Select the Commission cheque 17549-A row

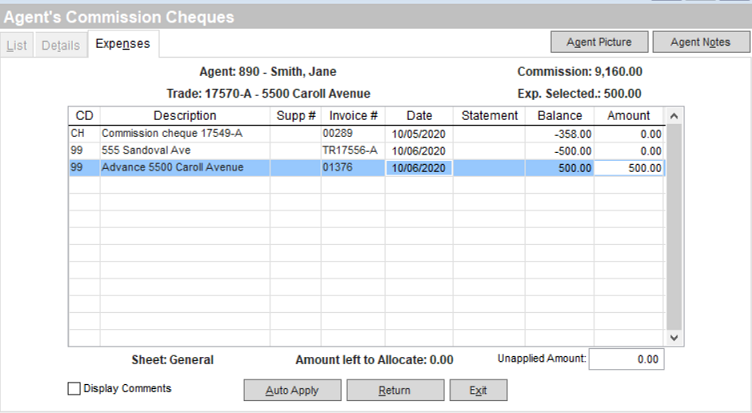[x=185, y=132]
